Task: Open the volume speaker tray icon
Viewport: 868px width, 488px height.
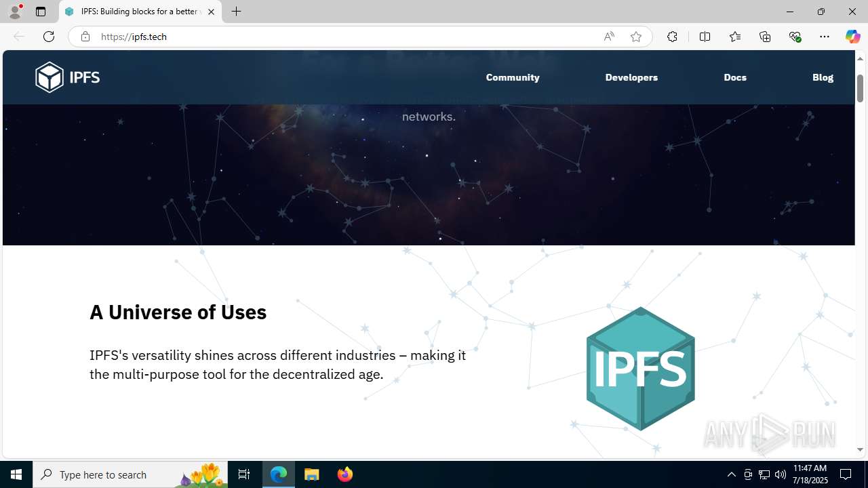Action: click(781, 474)
